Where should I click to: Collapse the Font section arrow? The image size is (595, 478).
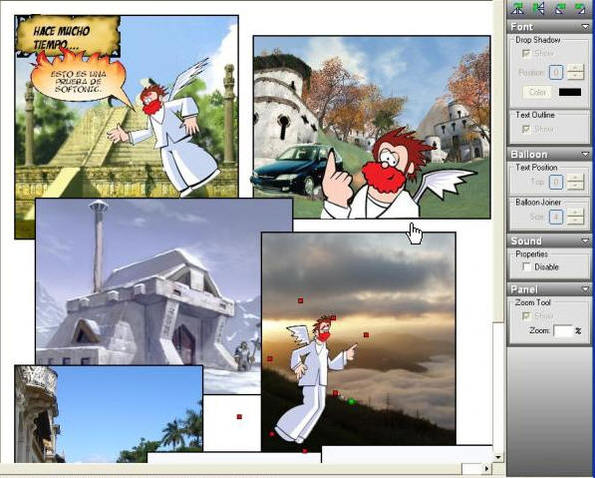(585, 27)
